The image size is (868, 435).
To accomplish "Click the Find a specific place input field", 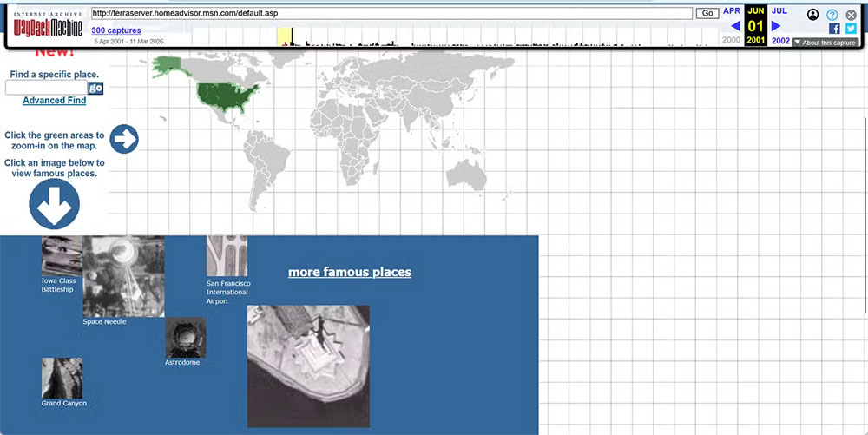I will pyautogui.click(x=47, y=88).
